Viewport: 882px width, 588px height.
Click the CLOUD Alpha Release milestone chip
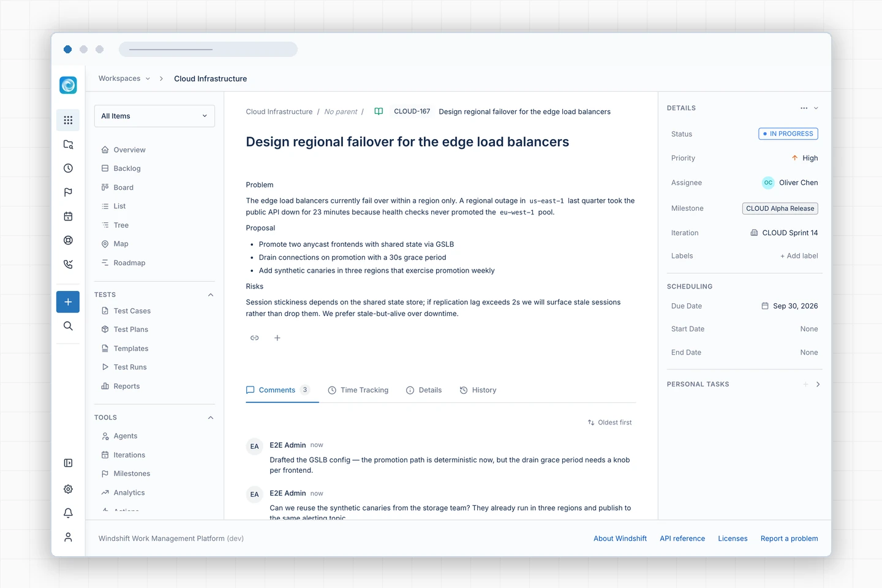[x=780, y=209]
